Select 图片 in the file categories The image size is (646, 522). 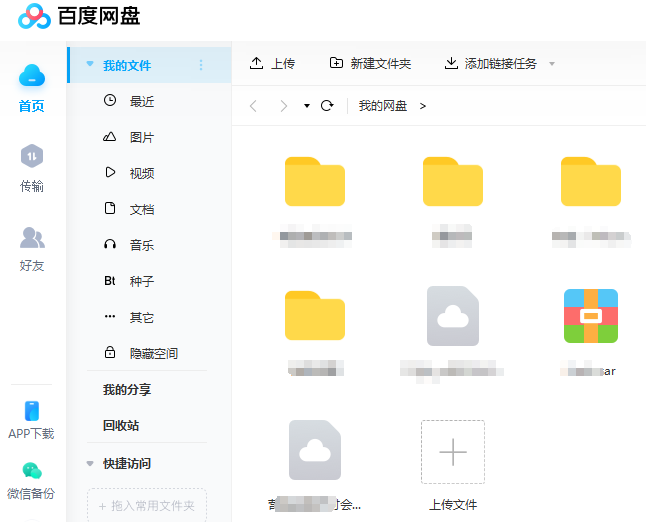point(141,137)
